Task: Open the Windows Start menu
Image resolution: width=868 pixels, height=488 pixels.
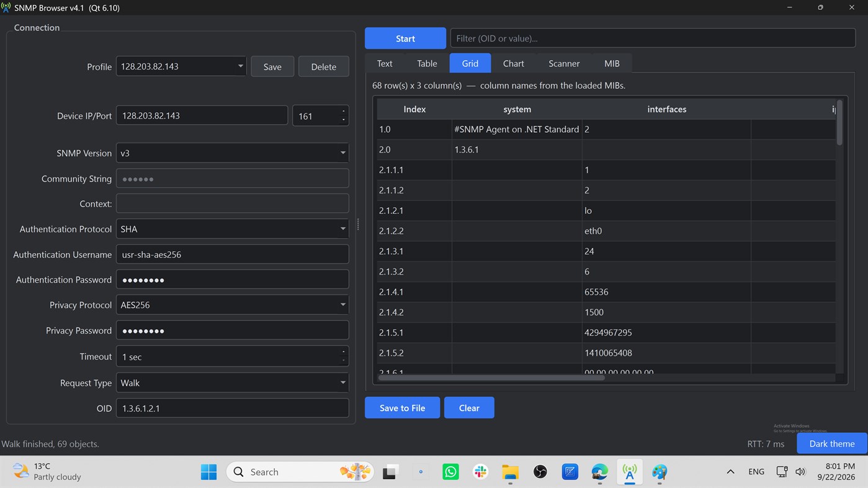Action: [x=208, y=472]
